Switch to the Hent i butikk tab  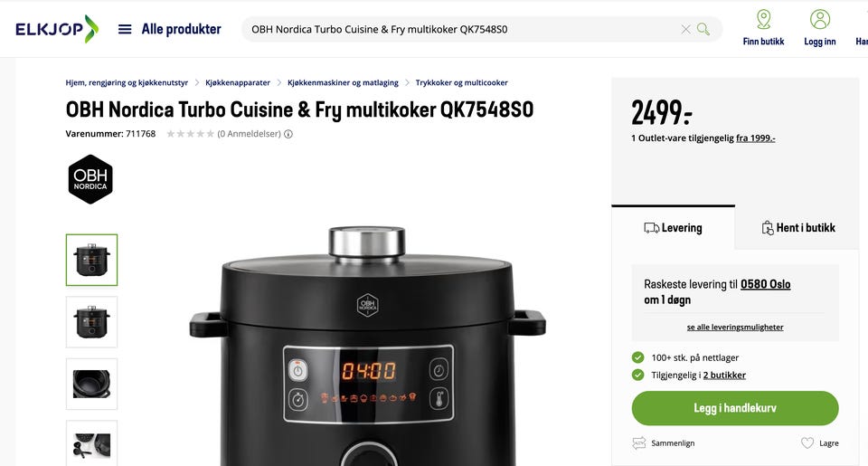797,228
